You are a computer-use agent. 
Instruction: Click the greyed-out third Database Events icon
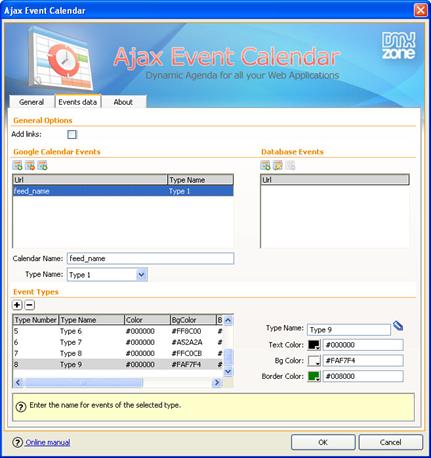click(x=290, y=165)
